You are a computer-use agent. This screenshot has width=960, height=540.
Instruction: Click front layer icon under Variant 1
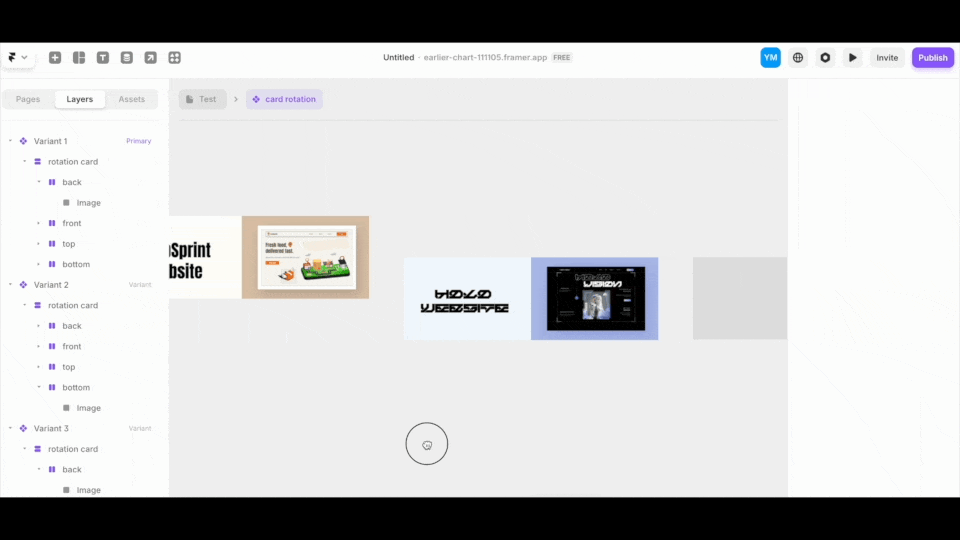pyautogui.click(x=52, y=223)
